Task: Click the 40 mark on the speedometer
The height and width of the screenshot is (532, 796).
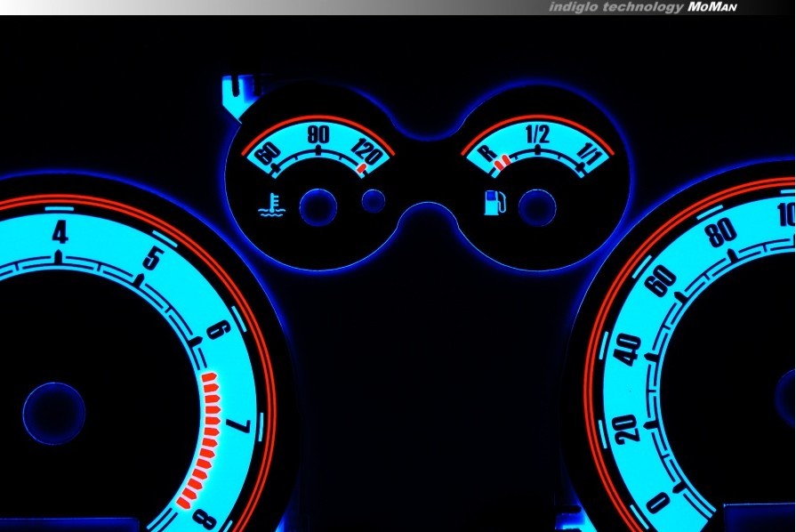Action: pyautogui.click(x=627, y=350)
